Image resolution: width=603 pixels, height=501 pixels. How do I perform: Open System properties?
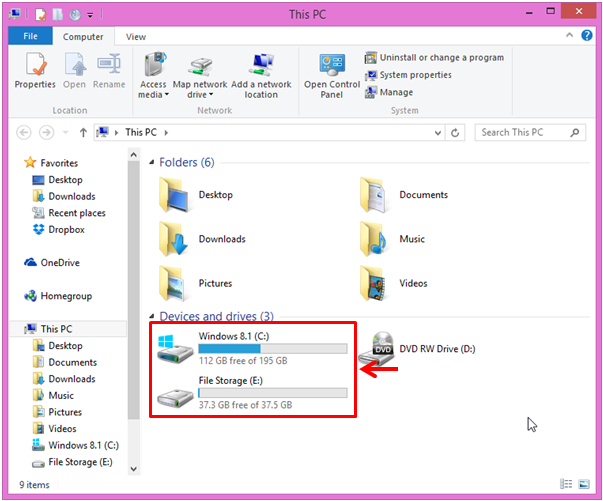point(408,75)
